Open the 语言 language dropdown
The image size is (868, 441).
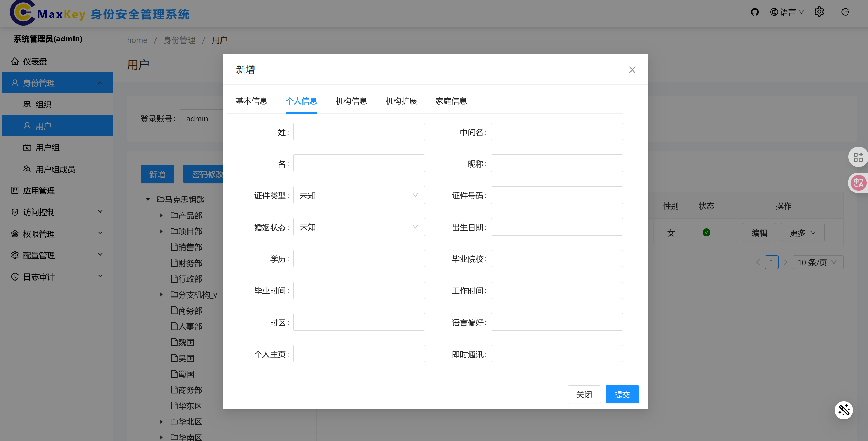point(786,12)
